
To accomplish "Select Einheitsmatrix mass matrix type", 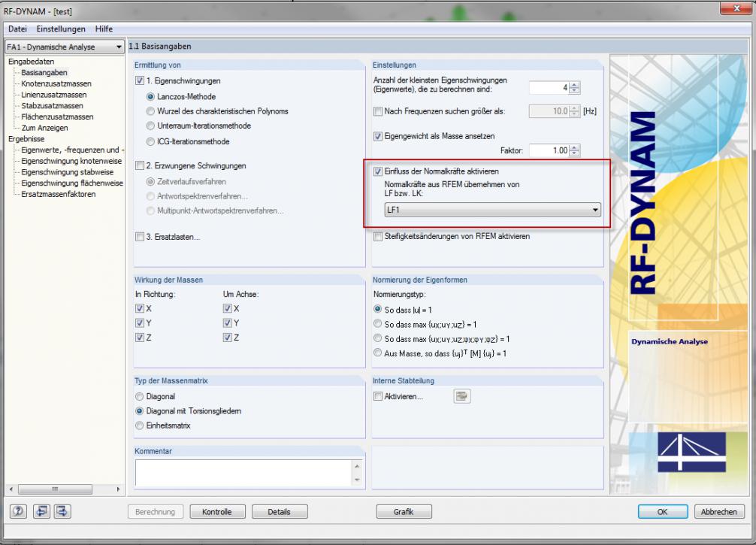I will (x=139, y=425).
